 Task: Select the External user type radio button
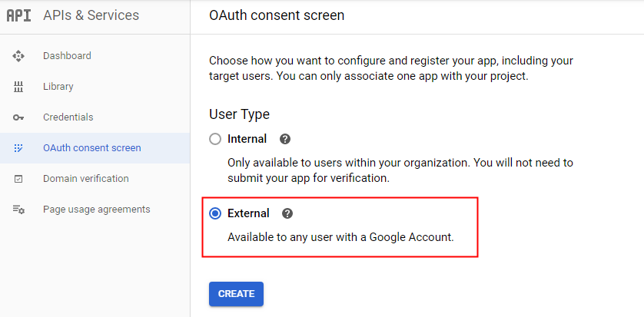coord(215,213)
